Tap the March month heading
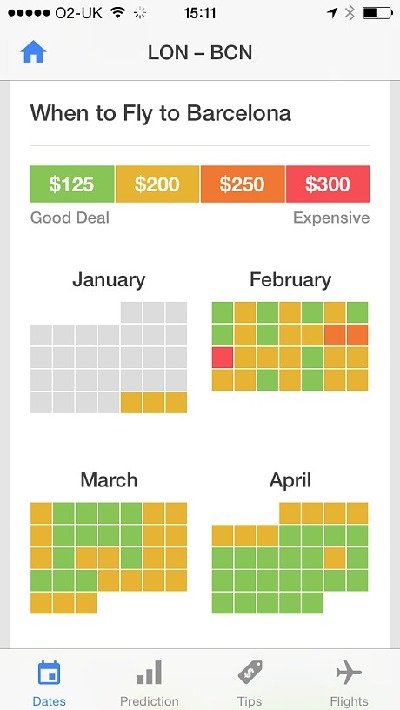The image size is (400, 710). tap(109, 480)
